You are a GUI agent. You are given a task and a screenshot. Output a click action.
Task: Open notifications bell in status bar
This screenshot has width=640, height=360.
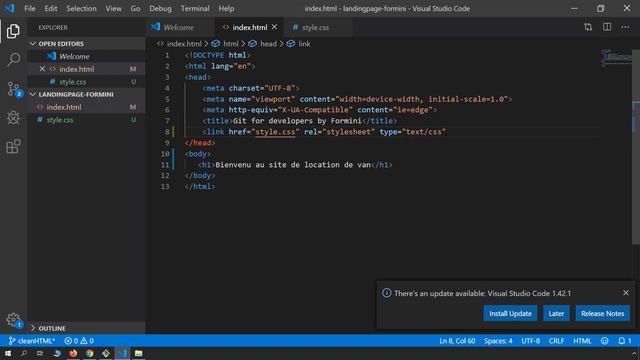click(624, 341)
